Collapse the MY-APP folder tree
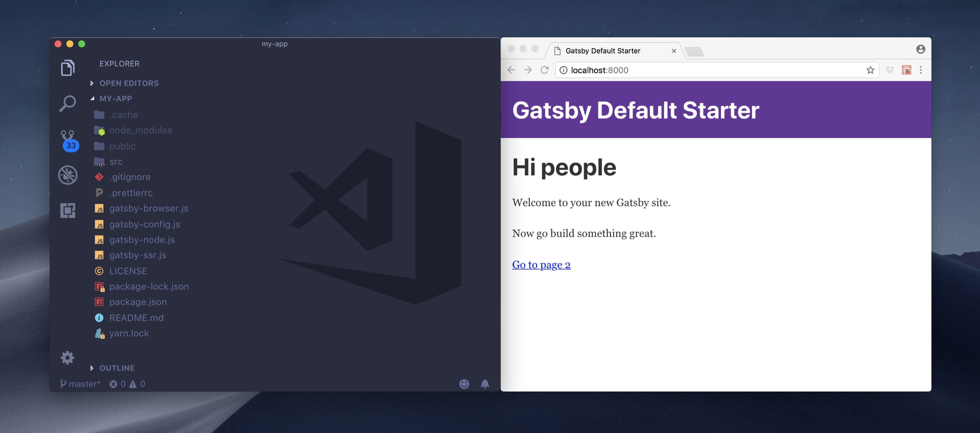The image size is (980, 433). pyautogui.click(x=115, y=99)
